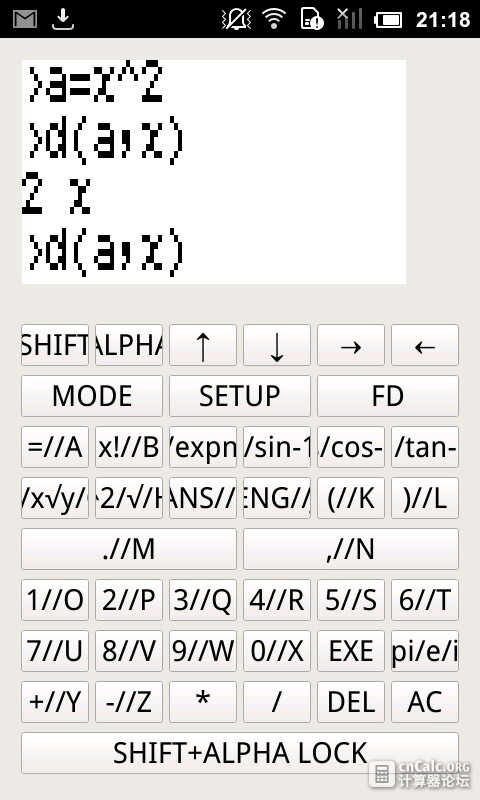480x800 pixels.
Task: Tap the )//L close parenthesis key
Action: [x=425, y=498]
